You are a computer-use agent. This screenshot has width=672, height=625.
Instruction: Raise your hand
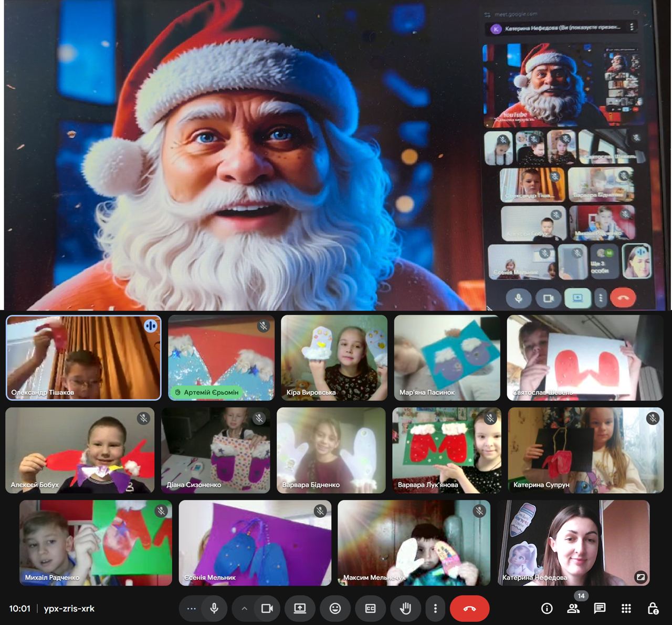405,608
